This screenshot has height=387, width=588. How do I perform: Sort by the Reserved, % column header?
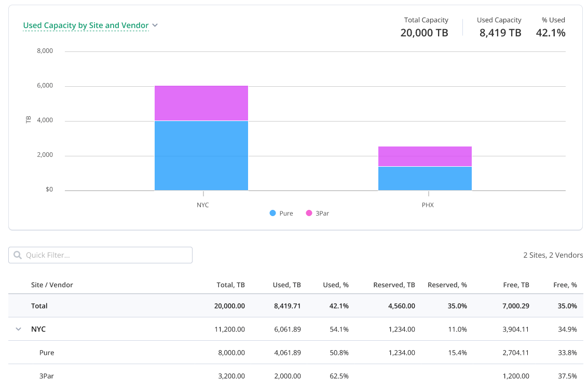(x=447, y=285)
